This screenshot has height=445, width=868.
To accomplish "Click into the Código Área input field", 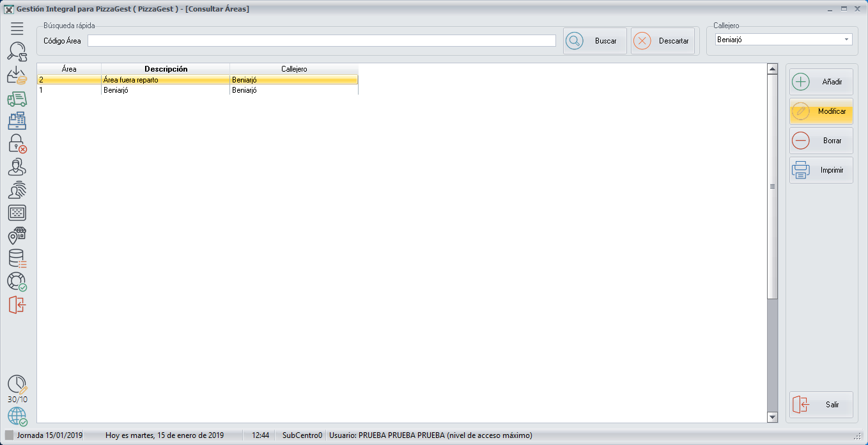I will pos(322,41).
